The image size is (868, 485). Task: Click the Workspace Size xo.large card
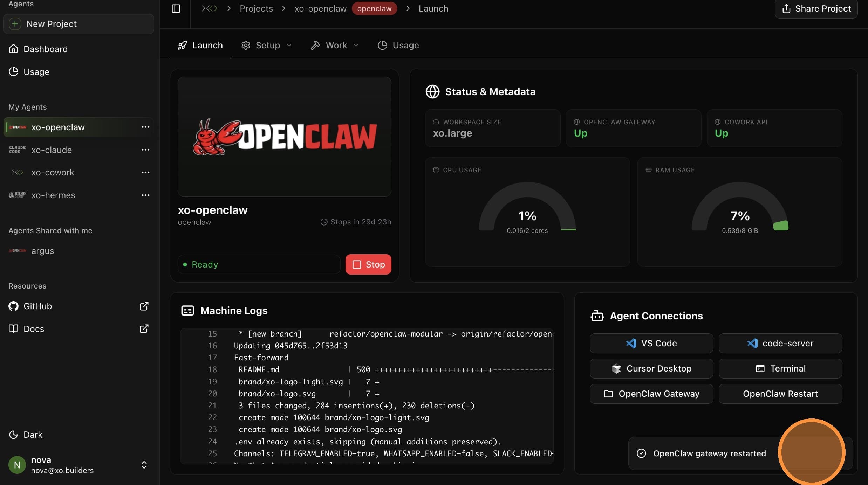click(493, 128)
